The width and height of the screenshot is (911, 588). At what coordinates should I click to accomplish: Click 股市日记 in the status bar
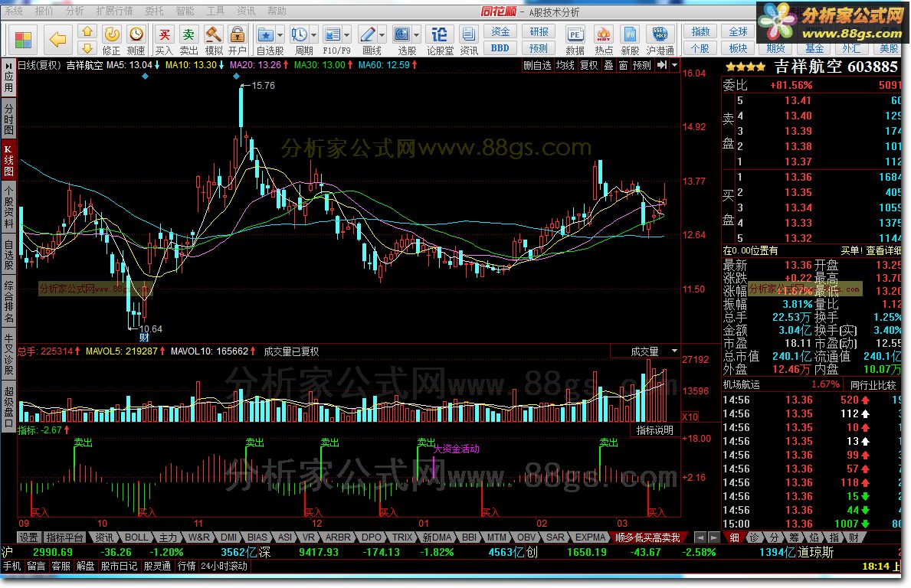[119, 566]
